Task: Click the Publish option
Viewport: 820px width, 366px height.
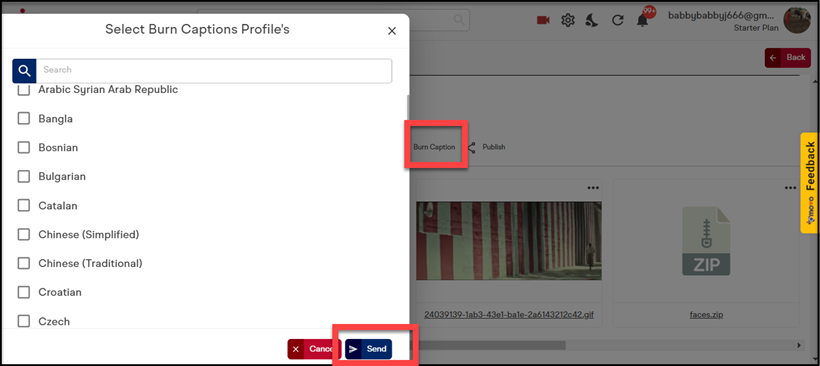Action: pos(494,147)
